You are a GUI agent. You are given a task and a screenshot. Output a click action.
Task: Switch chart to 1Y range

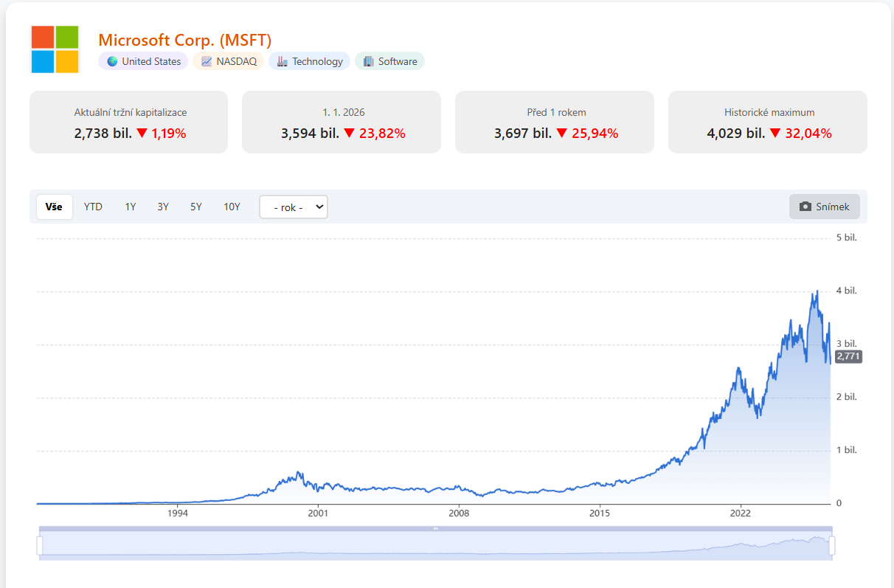pos(131,207)
